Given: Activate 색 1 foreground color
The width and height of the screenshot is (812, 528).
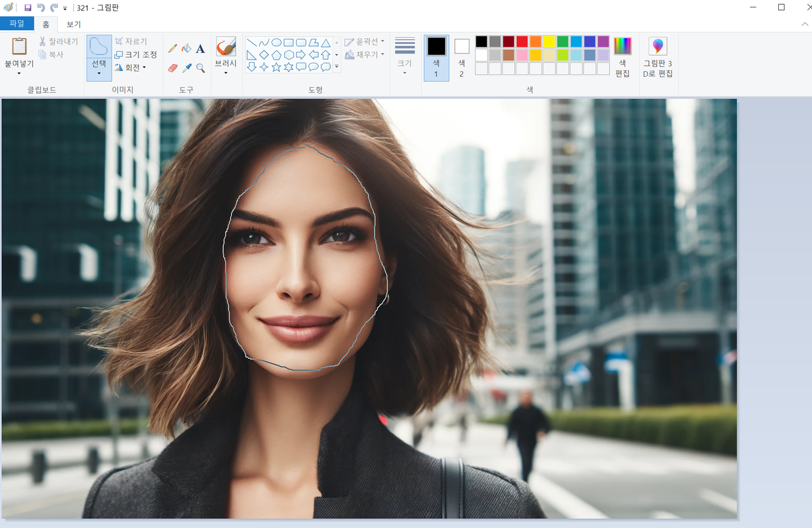Looking at the screenshot, I should 436,58.
